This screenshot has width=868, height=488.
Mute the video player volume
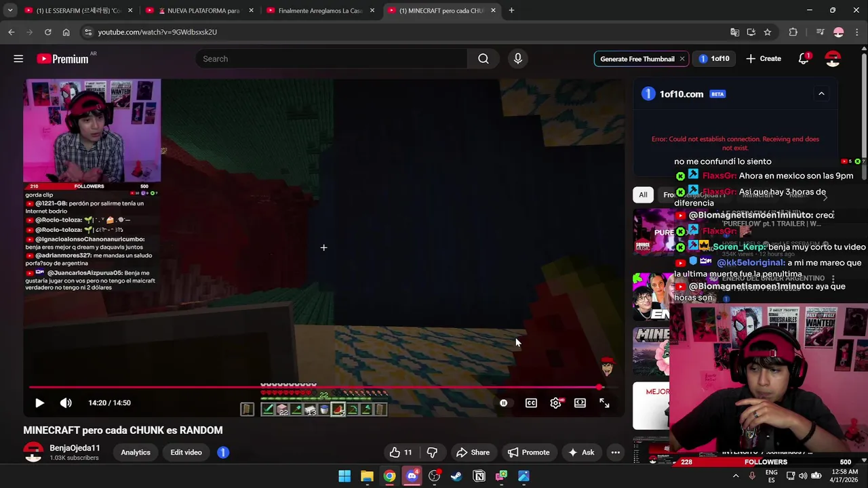tap(66, 403)
